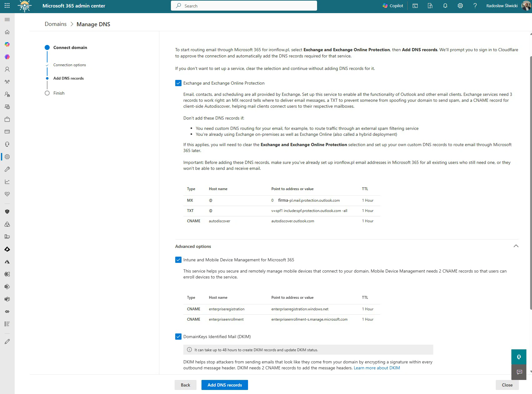This screenshot has height=394, width=532.
Task: Open notifications bell icon
Action: [x=445, y=6]
